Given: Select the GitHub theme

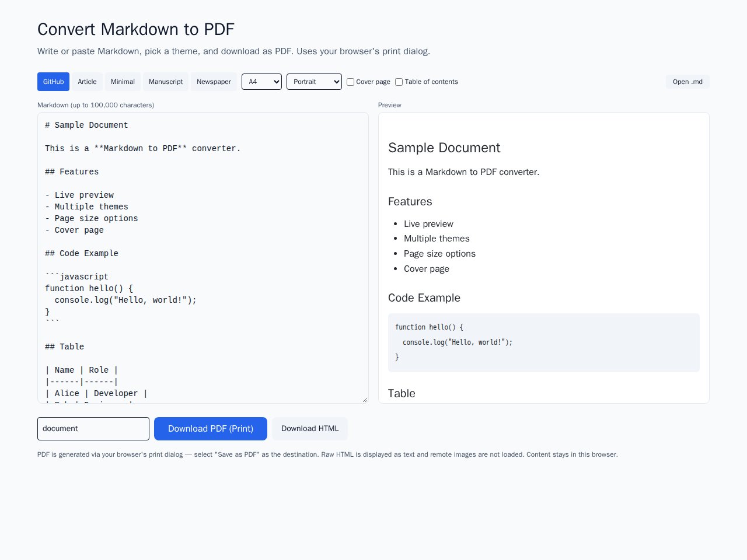Looking at the screenshot, I should pos(53,82).
